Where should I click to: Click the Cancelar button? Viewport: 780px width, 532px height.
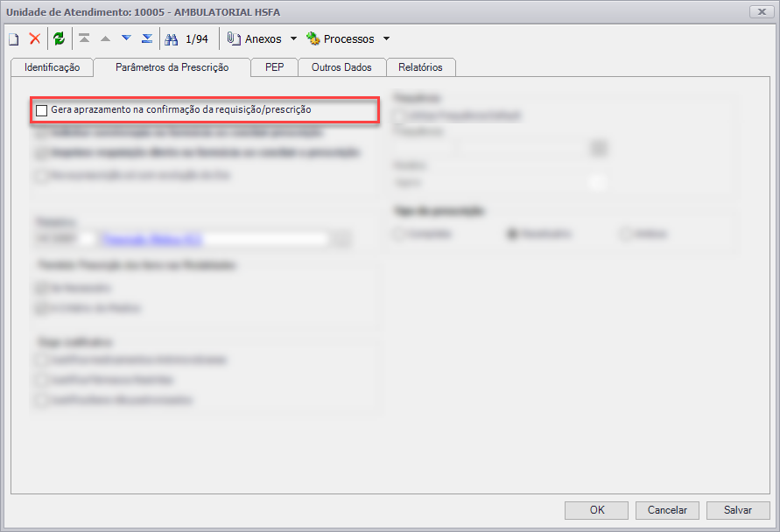coord(667,510)
